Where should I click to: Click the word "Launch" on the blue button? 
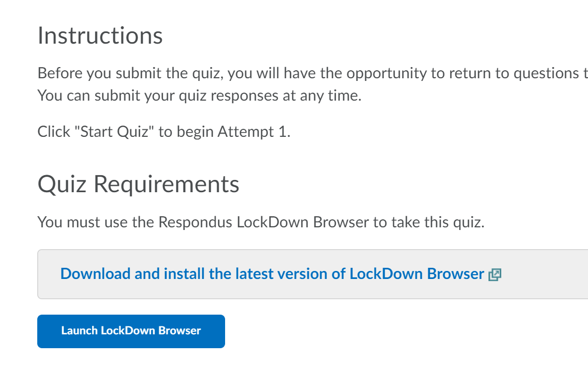pos(79,331)
